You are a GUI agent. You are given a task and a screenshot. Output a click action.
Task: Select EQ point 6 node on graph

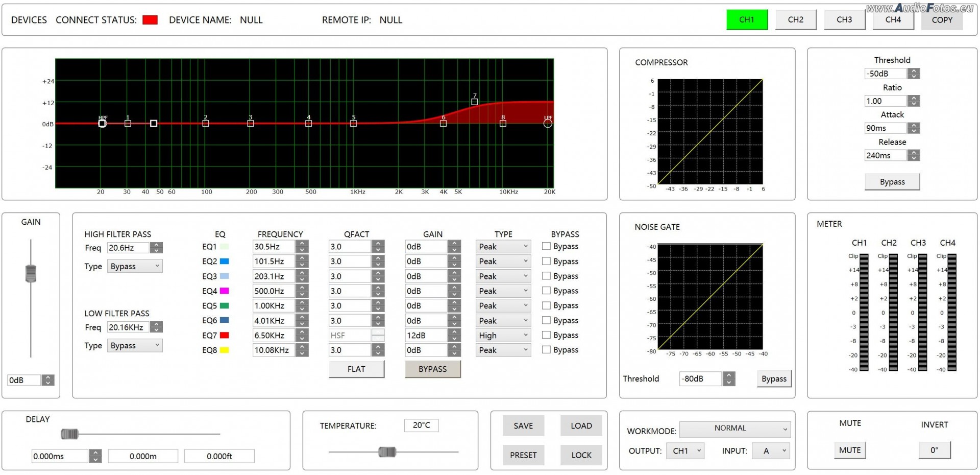pyautogui.click(x=443, y=123)
